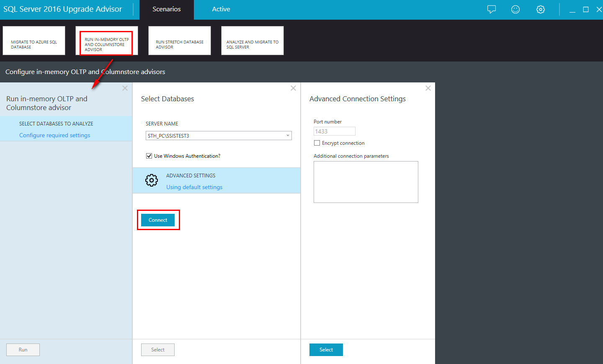Close the Advanced Connection Settings panel

click(428, 88)
